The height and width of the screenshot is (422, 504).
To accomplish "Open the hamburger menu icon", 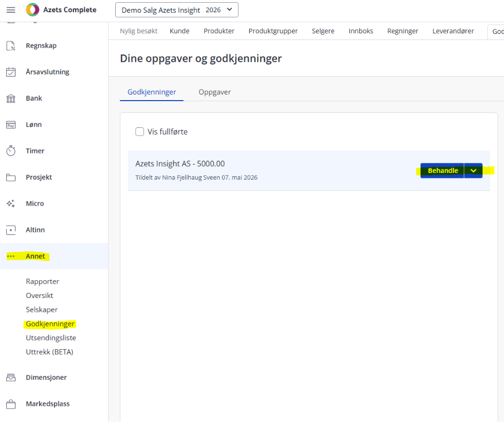I will 11,10.
